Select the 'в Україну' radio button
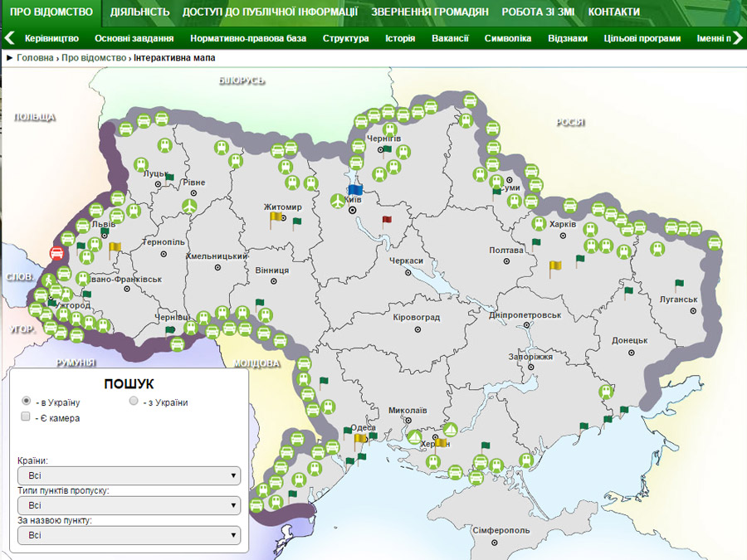Screen dimensions: 747x560 [27, 401]
